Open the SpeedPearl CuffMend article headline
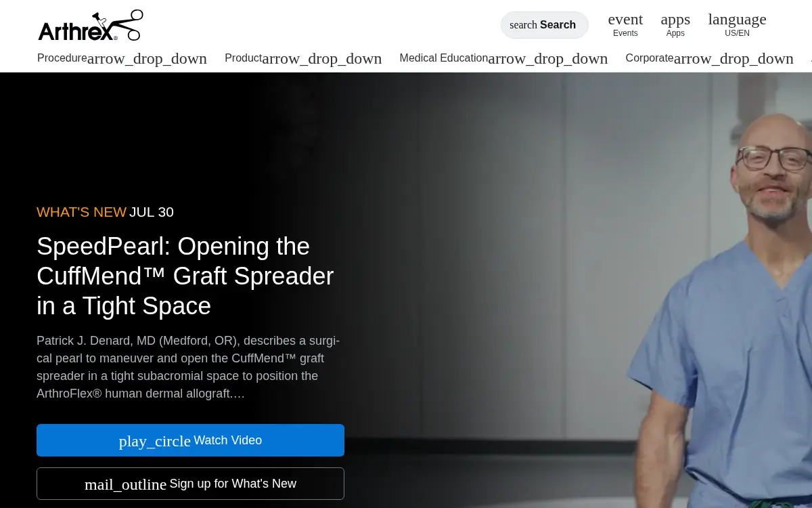The height and width of the screenshot is (508, 812). coord(185,276)
